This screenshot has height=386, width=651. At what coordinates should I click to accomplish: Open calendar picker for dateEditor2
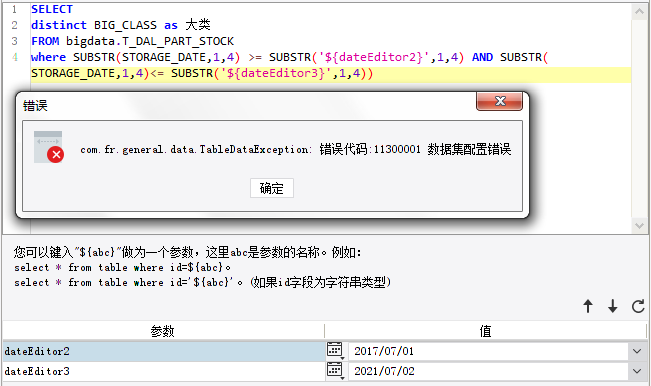click(335, 351)
